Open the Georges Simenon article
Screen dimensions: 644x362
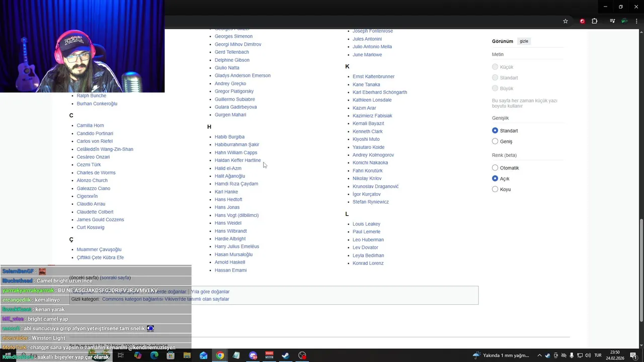pyautogui.click(x=233, y=36)
